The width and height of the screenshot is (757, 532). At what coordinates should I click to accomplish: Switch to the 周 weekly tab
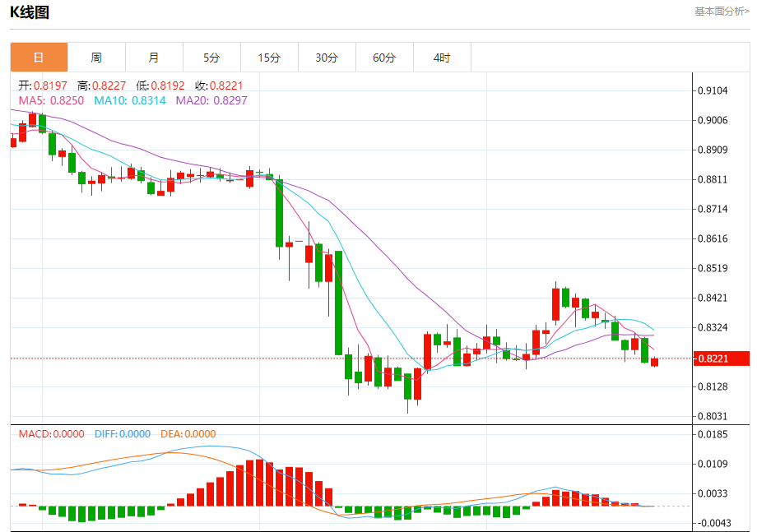(x=96, y=58)
